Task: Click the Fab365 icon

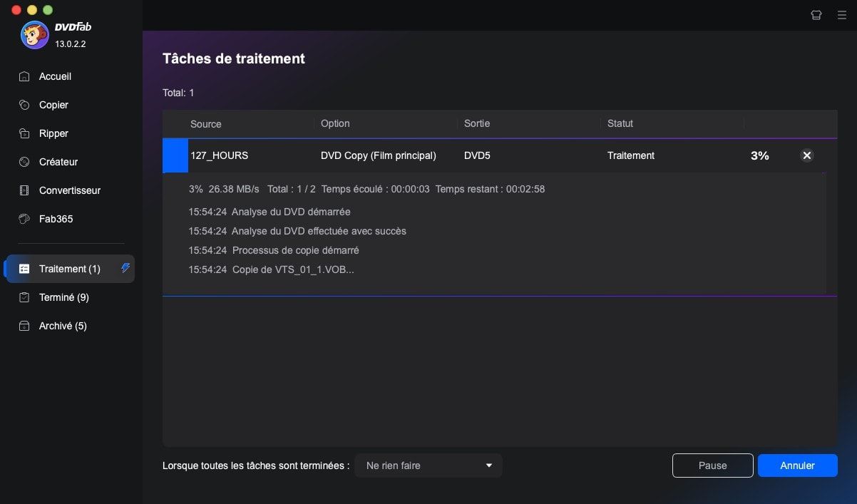Action: (x=25, y=219)
